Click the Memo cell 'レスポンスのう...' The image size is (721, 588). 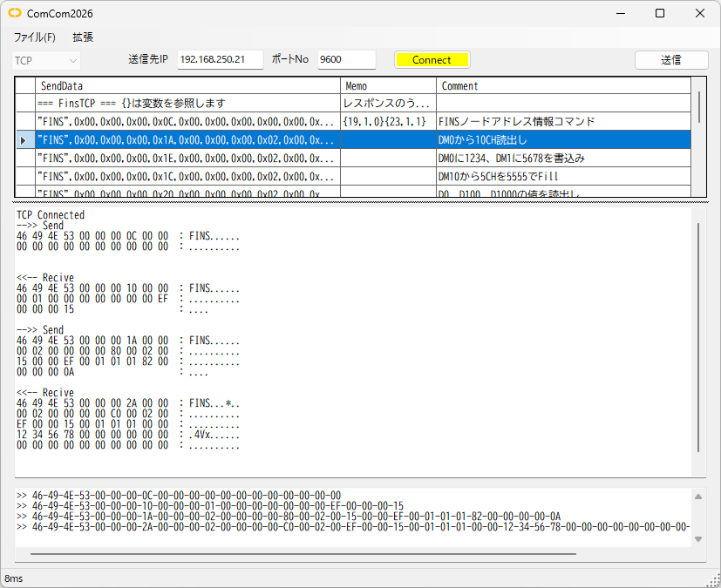[388, 104]
